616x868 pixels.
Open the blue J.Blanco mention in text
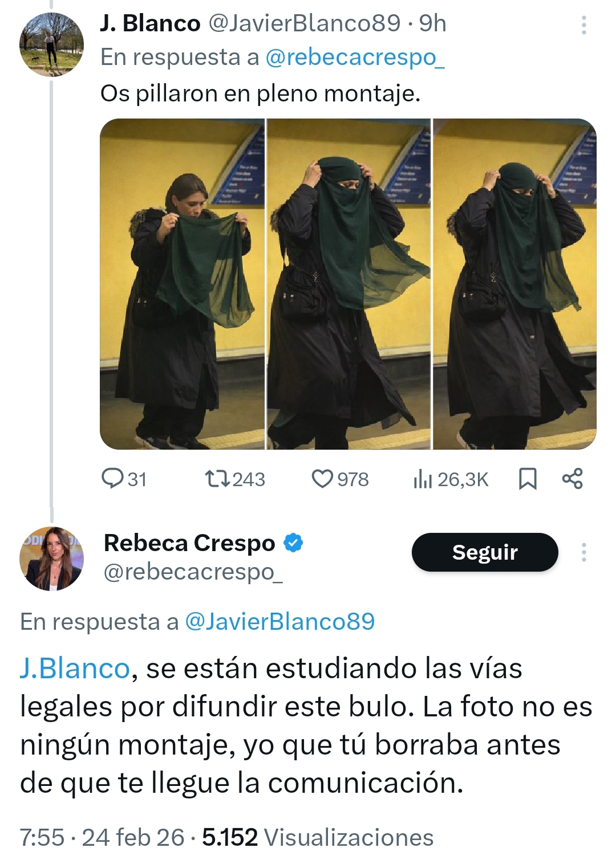click(75, 668)
